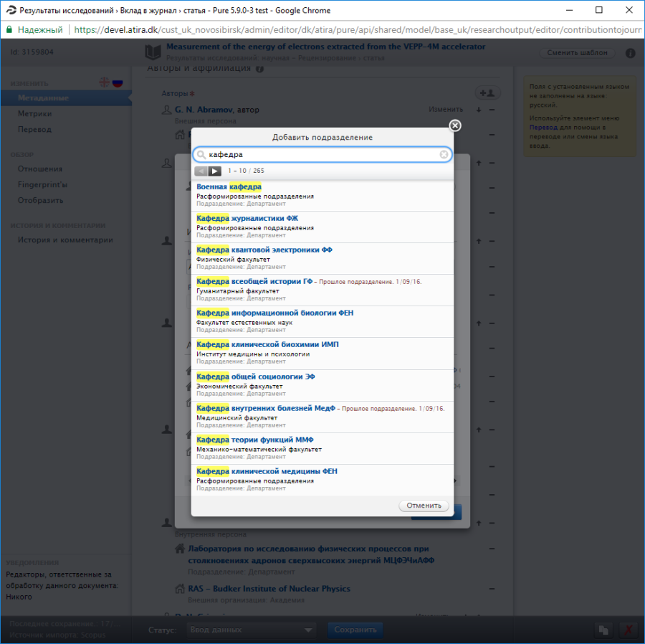
Task: Click the copy icon in bottom bar
Action: [603, 630]
